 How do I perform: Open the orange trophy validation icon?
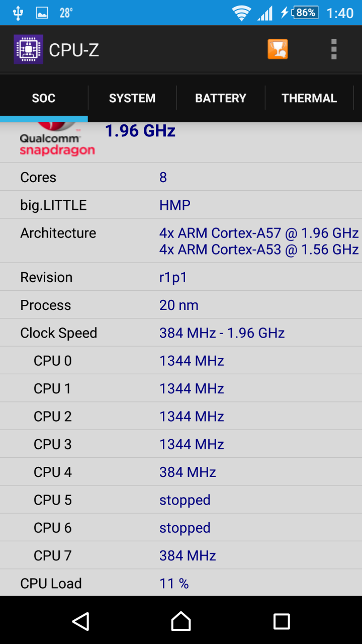click(x=278, y=49)
